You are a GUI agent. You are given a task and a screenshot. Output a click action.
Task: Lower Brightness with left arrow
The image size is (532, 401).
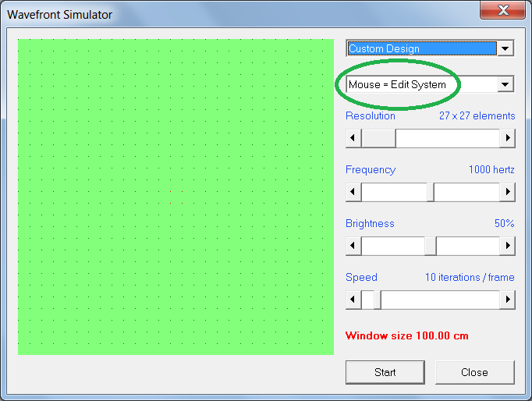(x=353, y=246)
